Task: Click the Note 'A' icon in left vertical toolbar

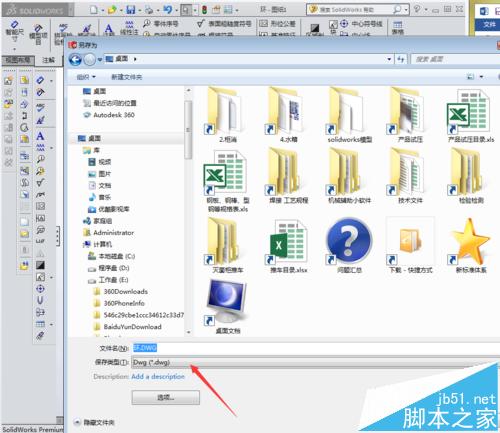Action: pyautogui.click(x=40, y=136)
